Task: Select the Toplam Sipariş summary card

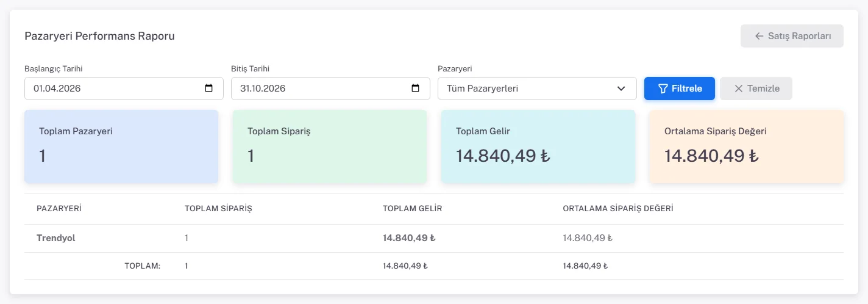Action: coord(330,147)
